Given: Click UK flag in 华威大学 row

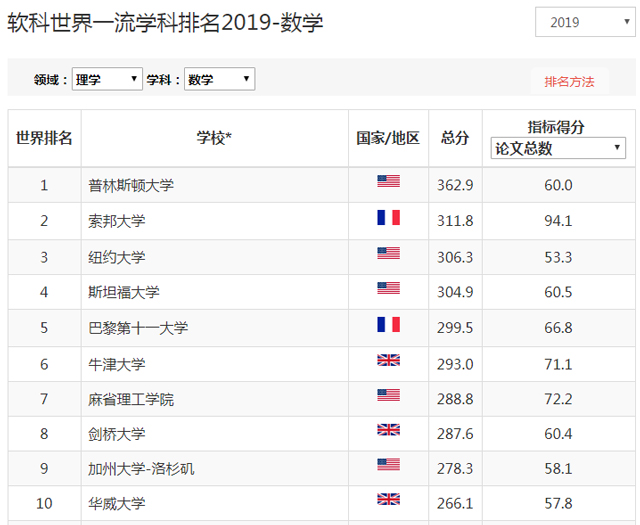Looking at the screenshot, I should click(x=389, y=499).
